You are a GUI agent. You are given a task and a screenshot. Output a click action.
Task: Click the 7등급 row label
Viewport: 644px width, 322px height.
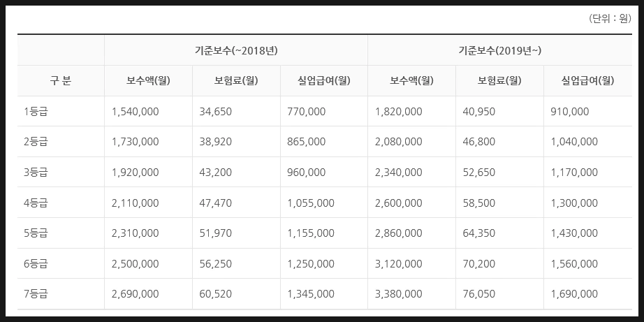tap(61, 294)
